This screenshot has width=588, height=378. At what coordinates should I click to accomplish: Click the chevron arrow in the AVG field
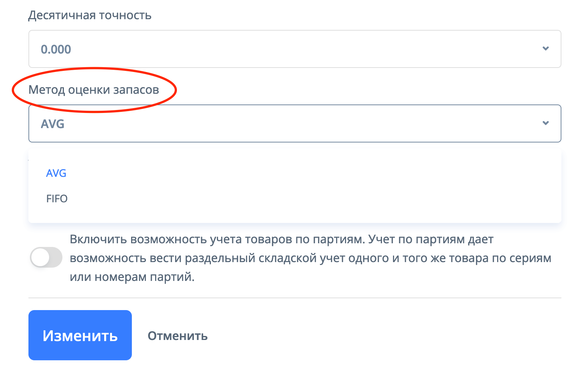545,123
